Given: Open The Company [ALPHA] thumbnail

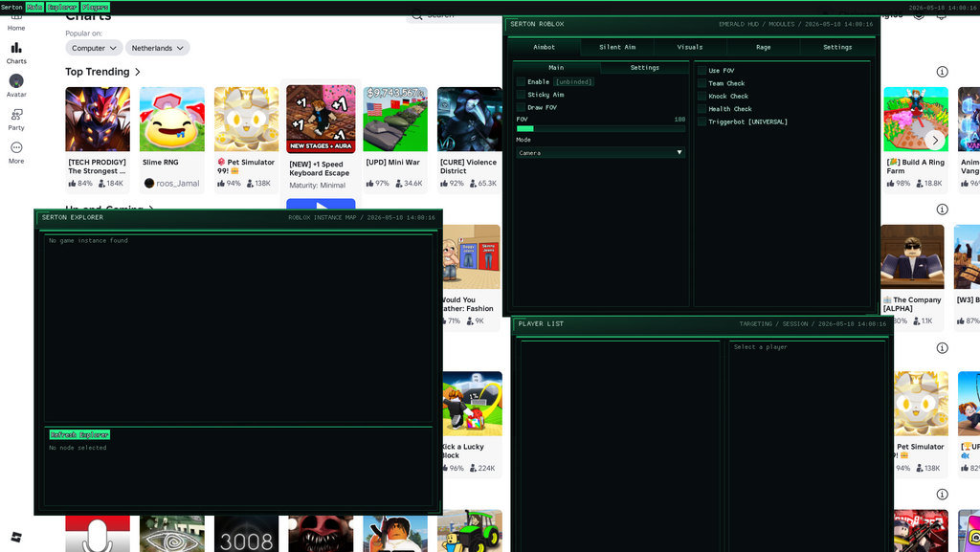Looking at the screenshot, I should [912, 256].
